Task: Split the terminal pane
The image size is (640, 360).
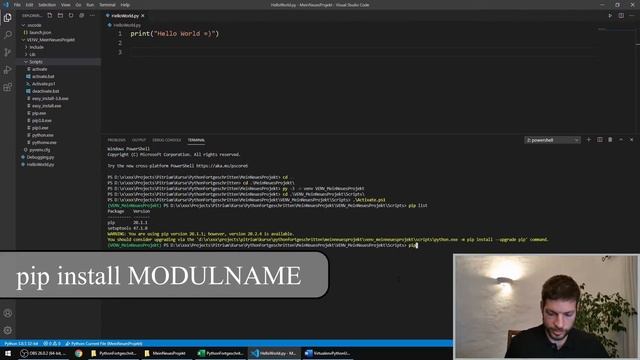Action: pyautogui.click(x=600, y=140)
